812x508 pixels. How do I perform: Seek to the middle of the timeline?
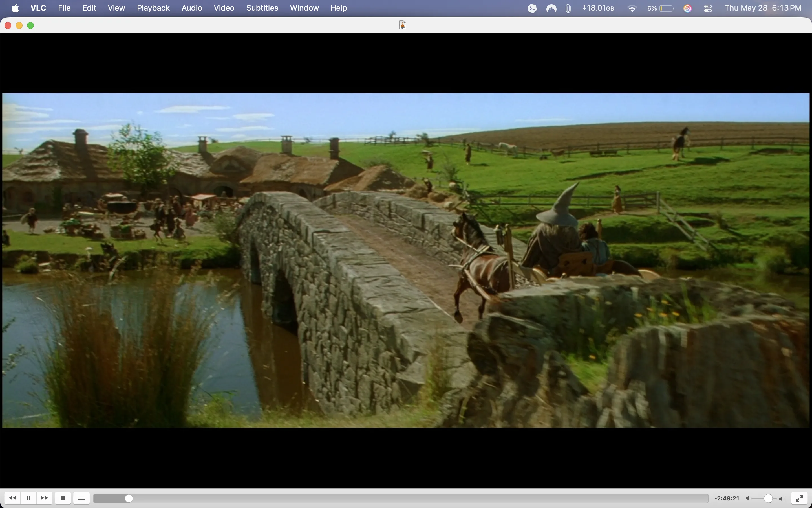(x=401, y=498)
